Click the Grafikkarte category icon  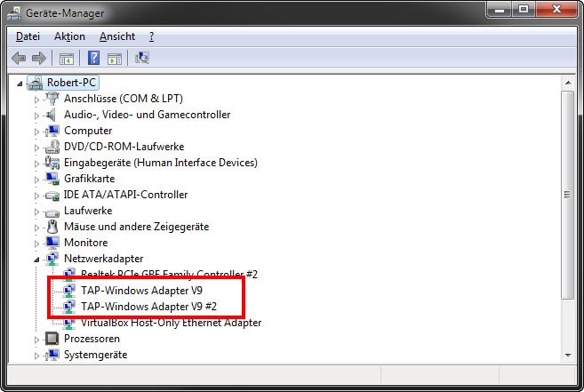pyautogui.click(x=52, y=179)
